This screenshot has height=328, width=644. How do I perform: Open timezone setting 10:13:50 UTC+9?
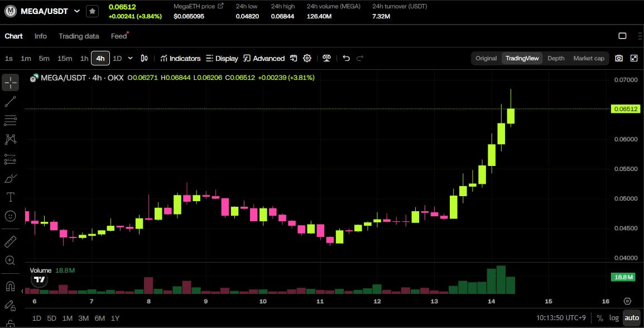point(561,318)
